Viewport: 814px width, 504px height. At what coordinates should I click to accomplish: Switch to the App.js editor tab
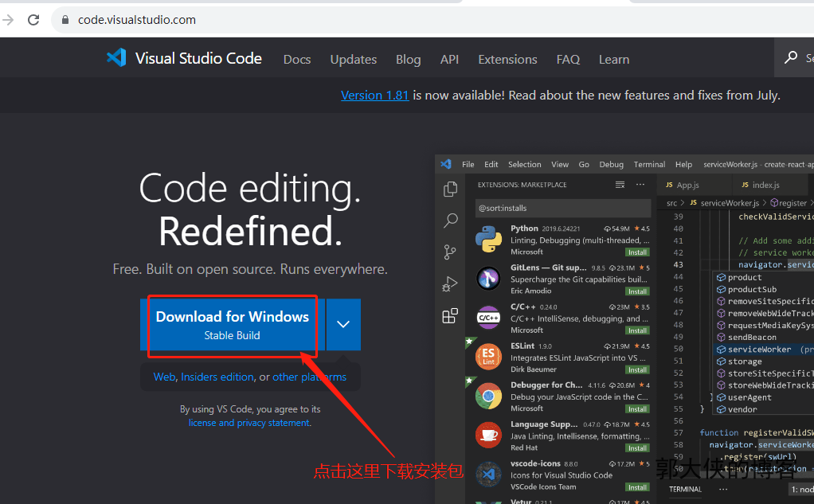point(695,185)
